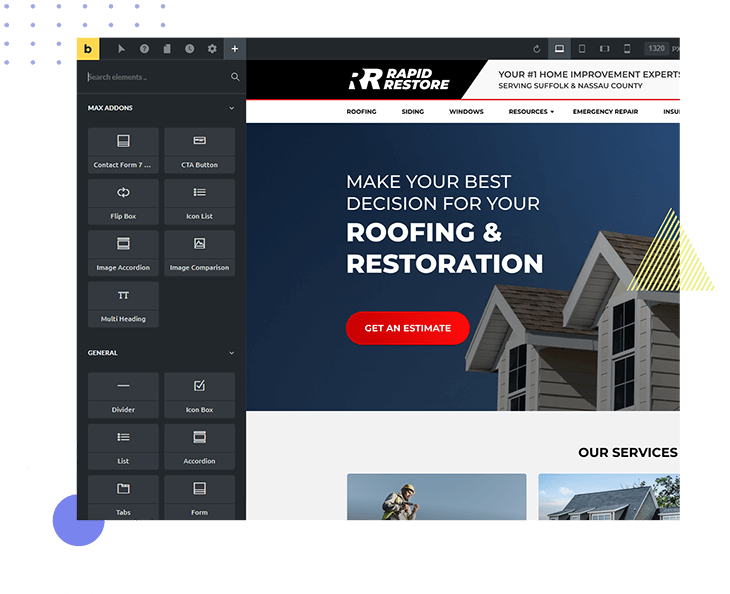Image resolution: width=730 pixels, height=594 pixels.
Task: Switch to tablet portrait preview
Action: point(582,49)
